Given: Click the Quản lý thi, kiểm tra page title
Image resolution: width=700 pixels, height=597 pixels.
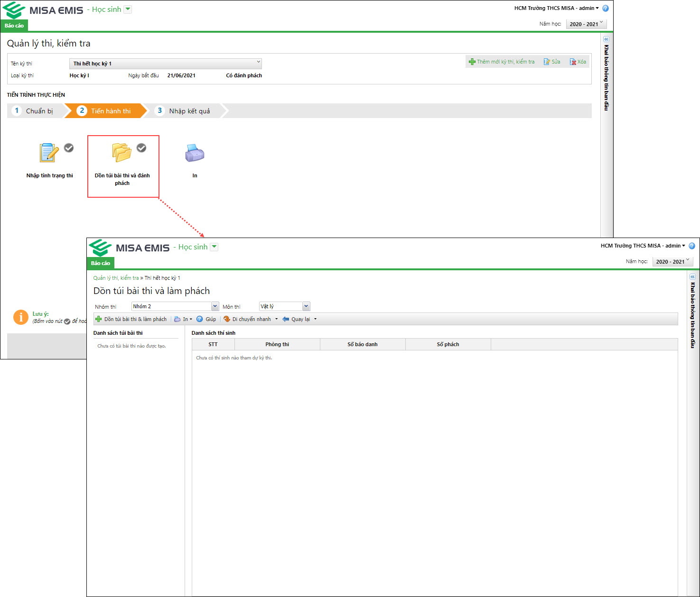Looking at the screenshot, I should [49, 43].
